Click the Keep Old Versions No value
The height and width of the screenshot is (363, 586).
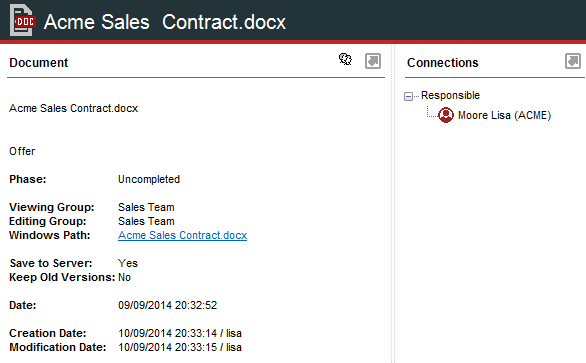(124, 277)
